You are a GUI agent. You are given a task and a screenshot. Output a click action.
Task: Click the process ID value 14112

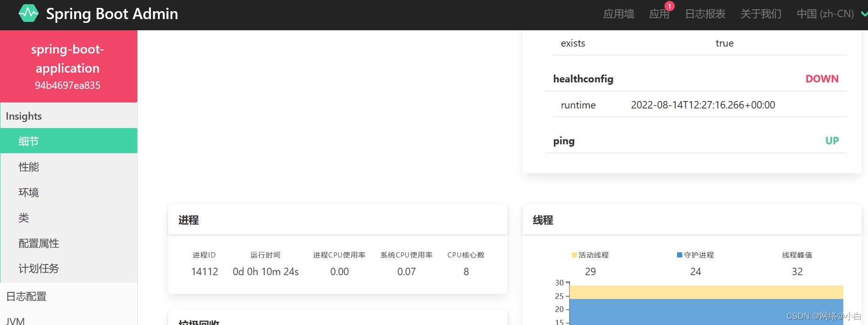point(204,271)
